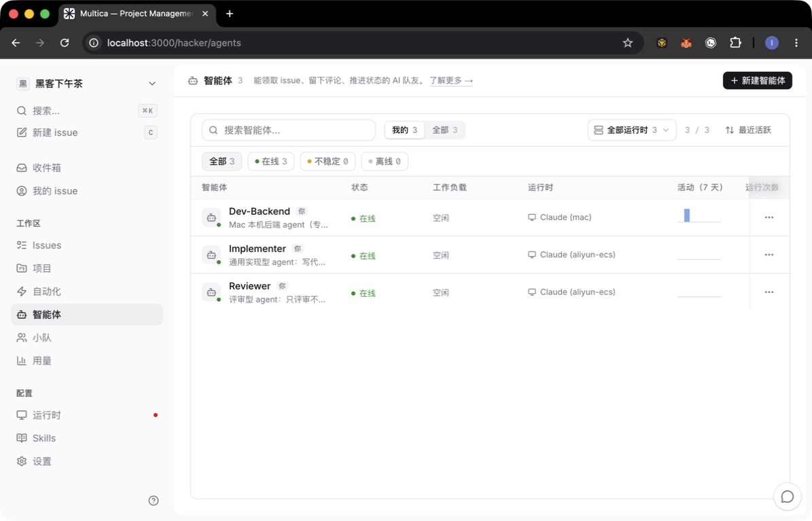
Task: Click the 活动（7 天） column header
Action: [x=700, y=187]
